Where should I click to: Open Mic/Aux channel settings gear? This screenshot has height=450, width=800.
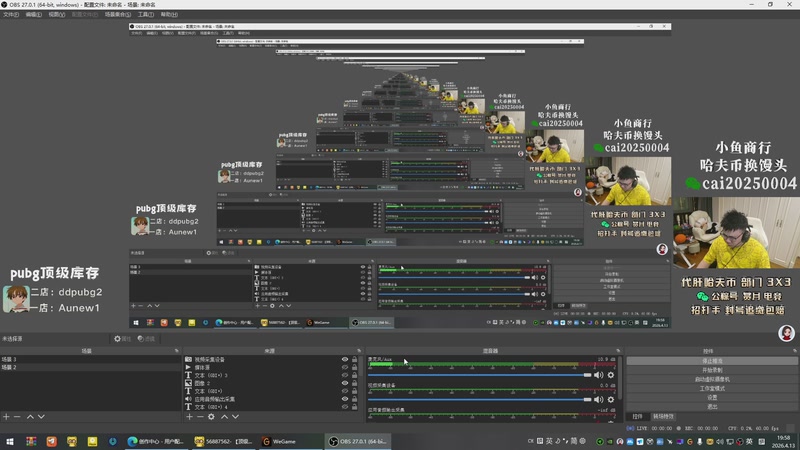click(x=611, y=375)
